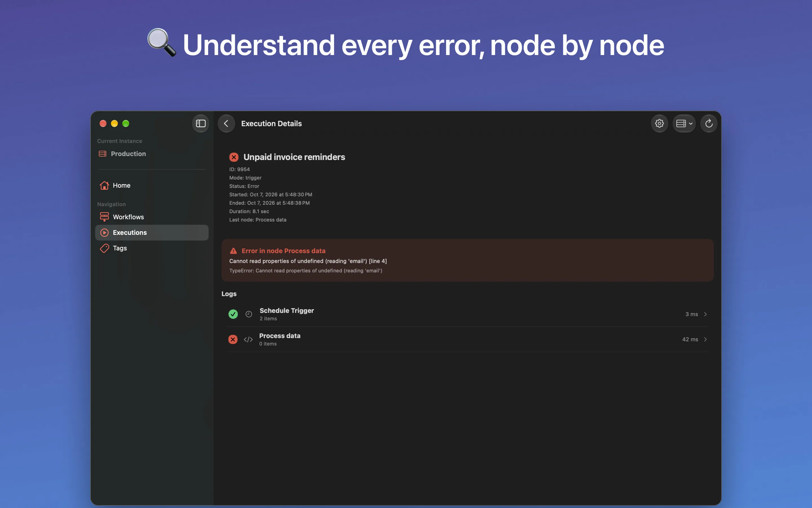Toggle the sidebar panel icon
Viewport: 812px width, 508px height.
pyautogui.click(x=201, y=124)
